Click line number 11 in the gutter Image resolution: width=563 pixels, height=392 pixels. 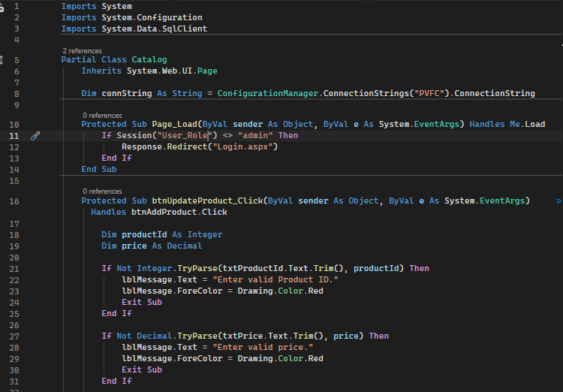click(x=15, y=136)
